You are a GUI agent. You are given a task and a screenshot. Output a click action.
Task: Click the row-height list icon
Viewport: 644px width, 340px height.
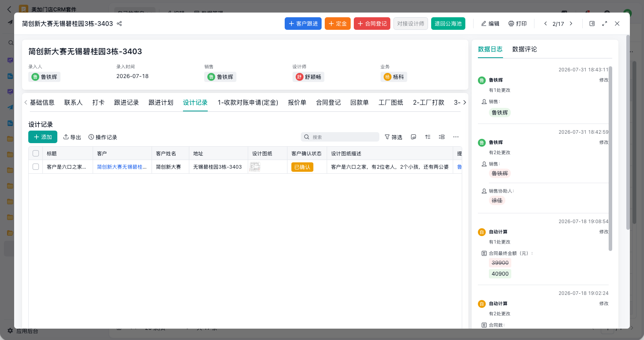point(442,137)
